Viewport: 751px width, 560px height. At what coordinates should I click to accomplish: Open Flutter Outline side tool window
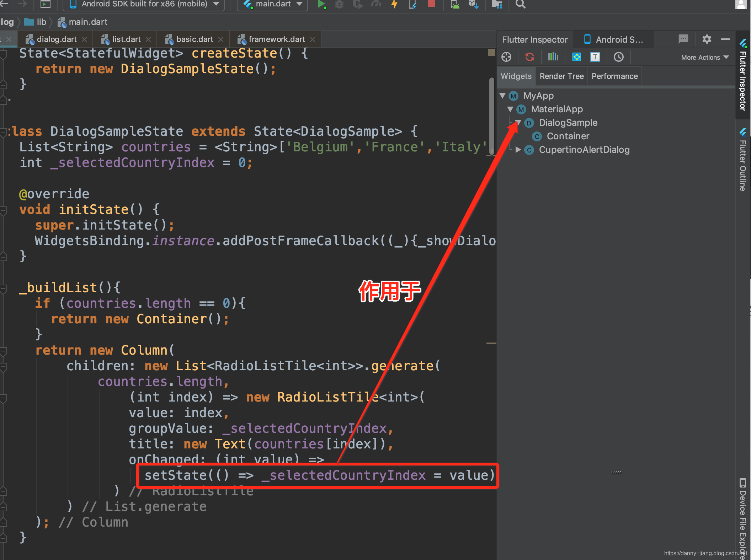pos(743,160)
